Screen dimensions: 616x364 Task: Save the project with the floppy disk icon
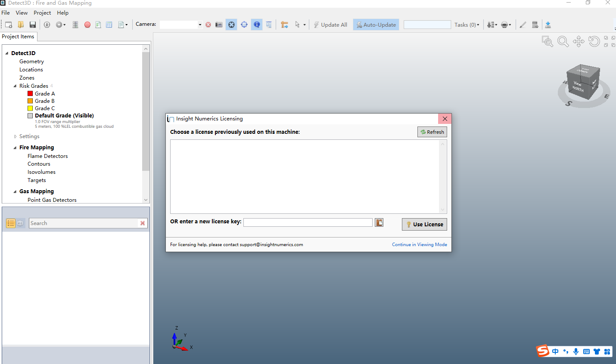point(33,25)
